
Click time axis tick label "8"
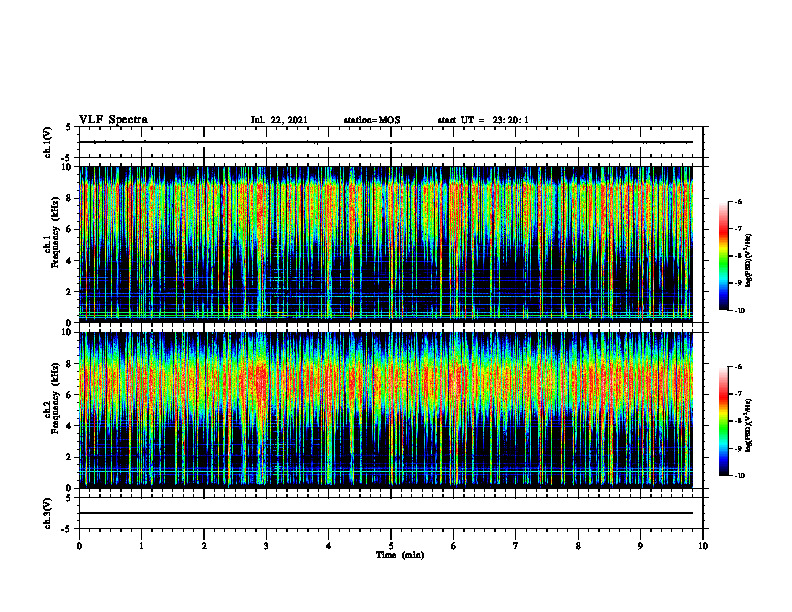[578, 546]
